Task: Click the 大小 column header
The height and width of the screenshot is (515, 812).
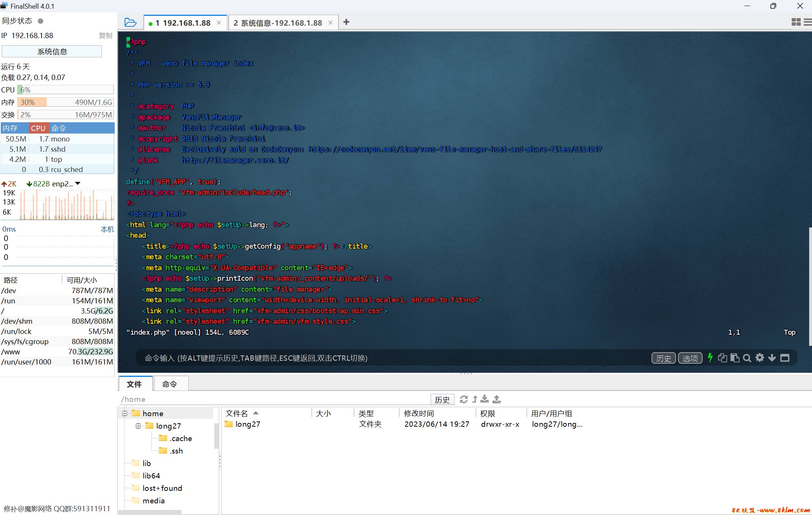Action: 323,414
